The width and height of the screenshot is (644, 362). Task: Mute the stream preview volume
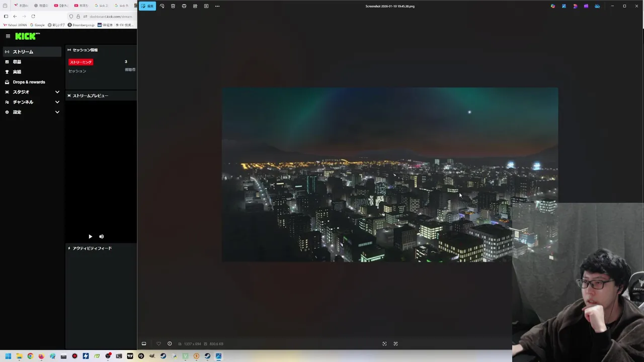[101, 236]
